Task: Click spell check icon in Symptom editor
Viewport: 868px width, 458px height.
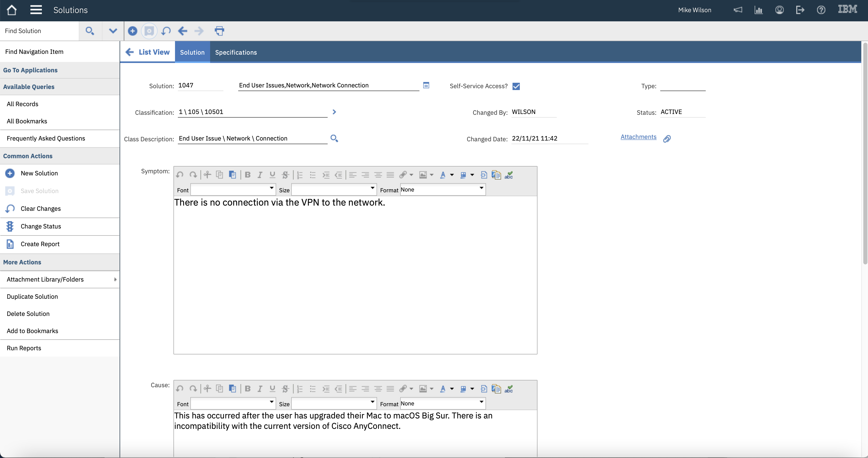Action: coord(508,175)
